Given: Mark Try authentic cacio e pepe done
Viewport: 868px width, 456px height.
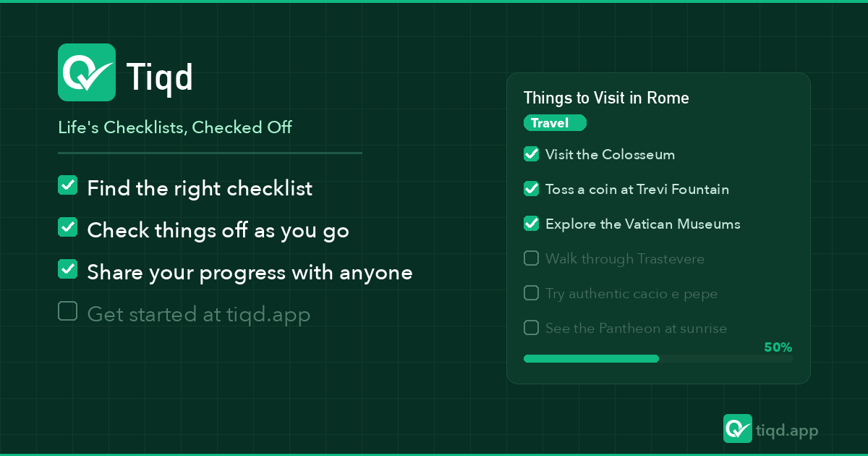Looking at the screenshot, I should pos(532,293).
